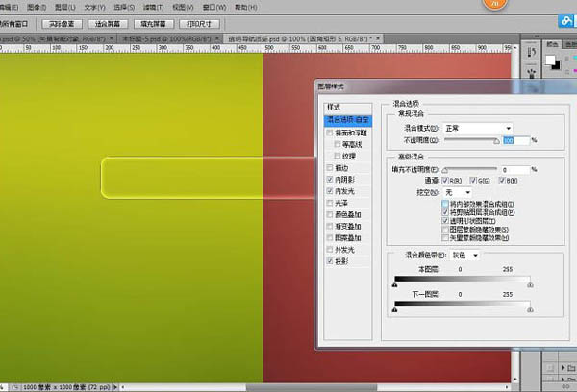Click the canvas horizontal scrollbar thumb
The image size is (577, 392).
(312, 387)
